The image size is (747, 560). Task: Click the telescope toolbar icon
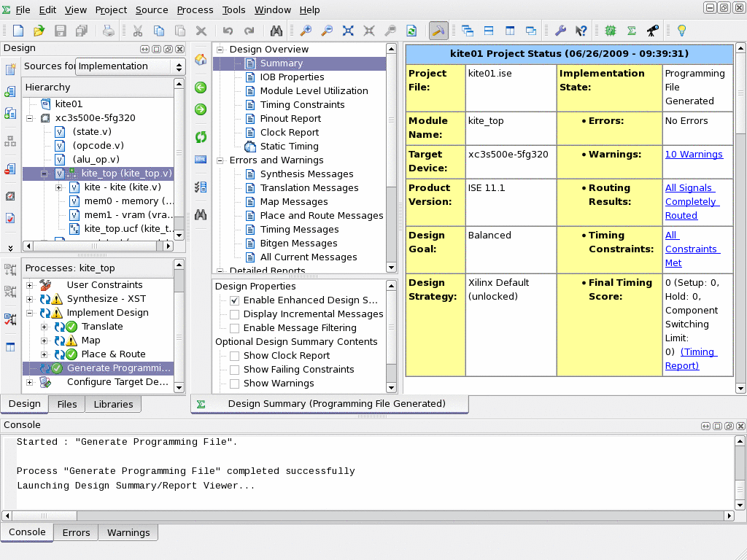(x=653, y=31)
